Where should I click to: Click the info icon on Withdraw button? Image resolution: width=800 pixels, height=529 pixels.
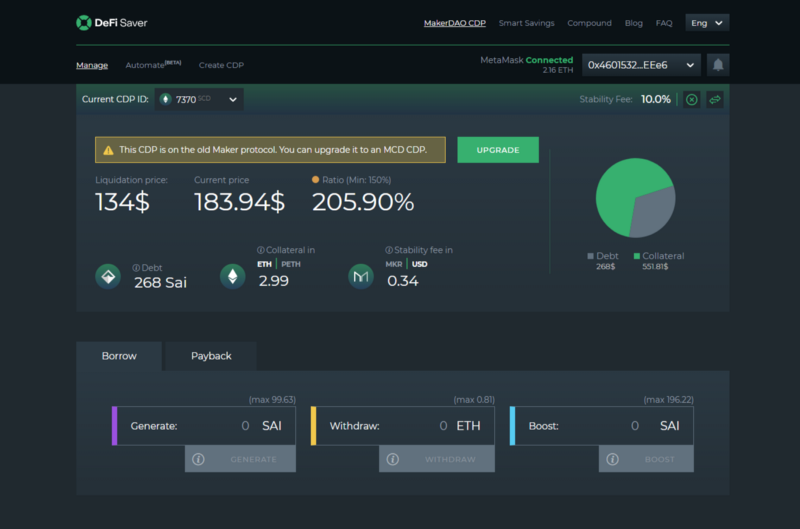click(392, 459)
